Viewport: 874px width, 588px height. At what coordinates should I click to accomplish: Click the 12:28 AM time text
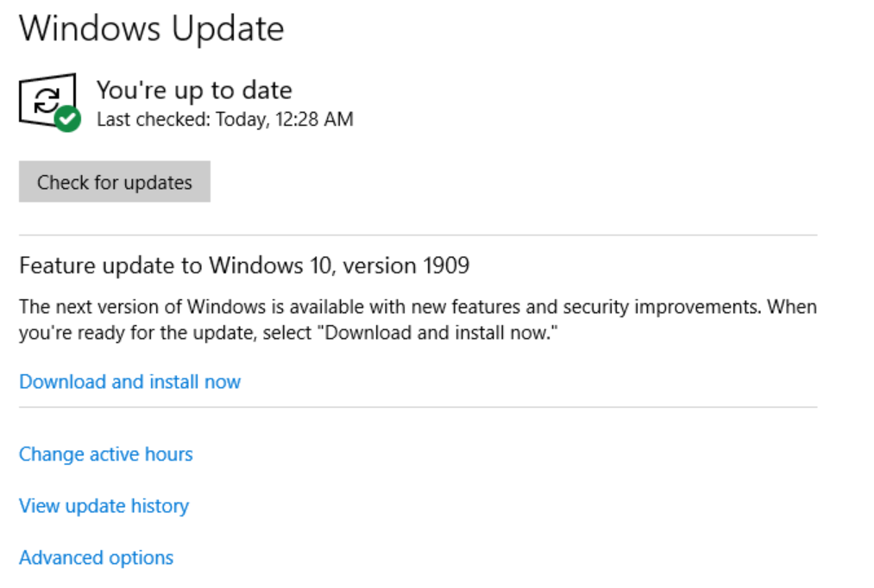tap(314, 120)
